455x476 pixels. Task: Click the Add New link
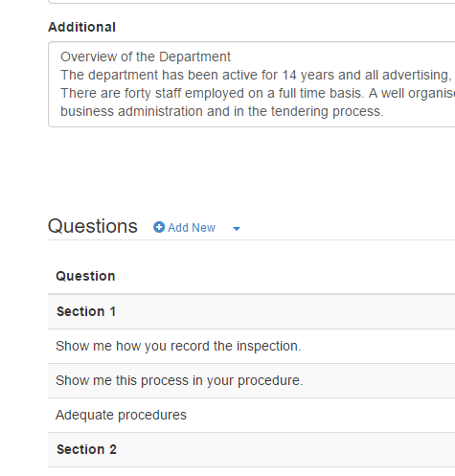point(184,228)
